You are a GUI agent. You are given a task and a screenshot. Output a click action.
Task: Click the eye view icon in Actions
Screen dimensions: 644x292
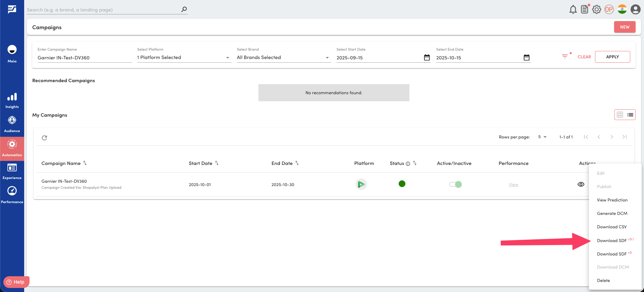(x=581, y=184)
